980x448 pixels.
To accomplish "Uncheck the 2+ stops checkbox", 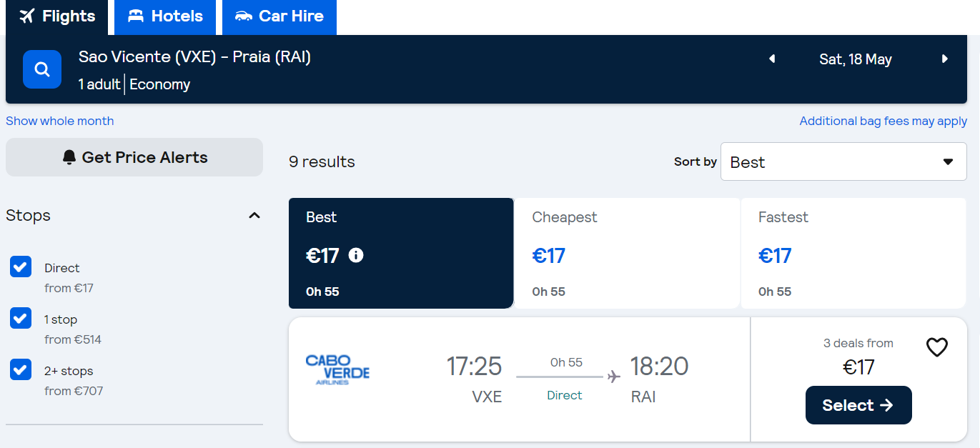I will [21, 369].
